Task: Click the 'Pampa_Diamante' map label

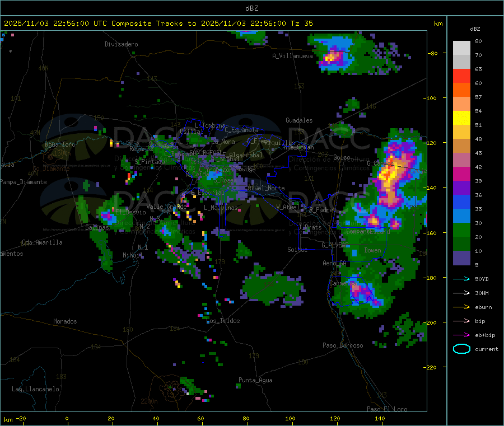Action: click(23, 182)
